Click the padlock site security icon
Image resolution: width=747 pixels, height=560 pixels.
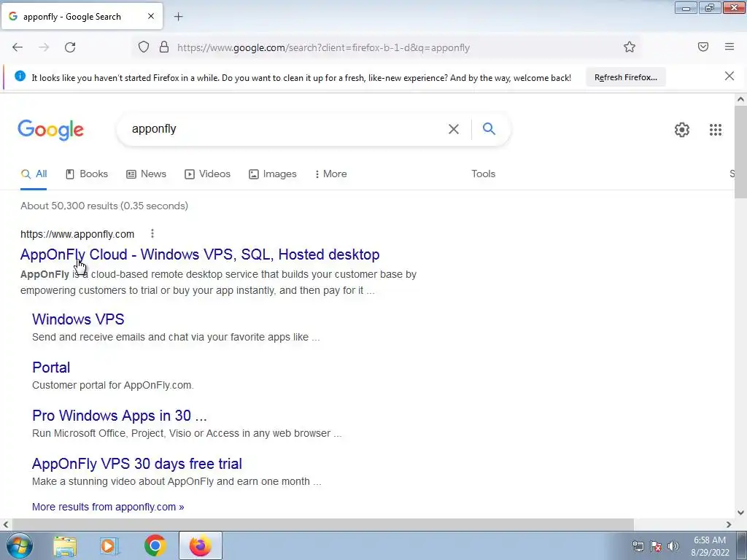164,47
